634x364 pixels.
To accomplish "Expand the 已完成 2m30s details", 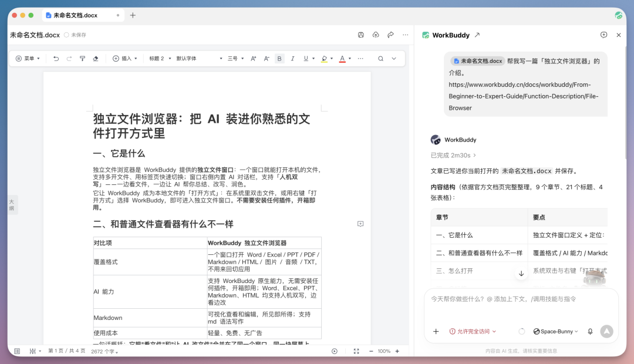I will tap(453, 156).
